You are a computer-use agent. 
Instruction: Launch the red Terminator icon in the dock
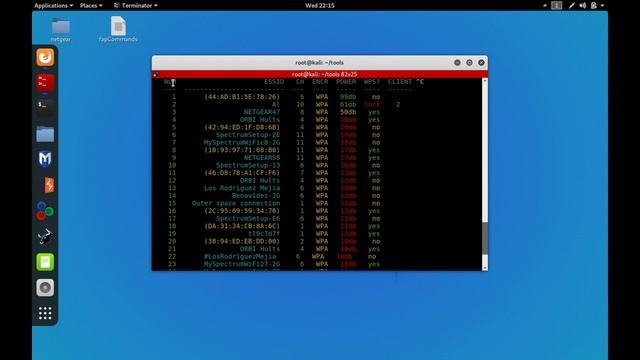[x=45, y=83]
